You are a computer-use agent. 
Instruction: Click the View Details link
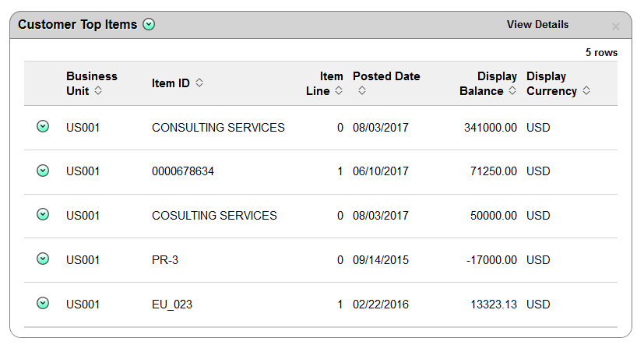(537, 25)
